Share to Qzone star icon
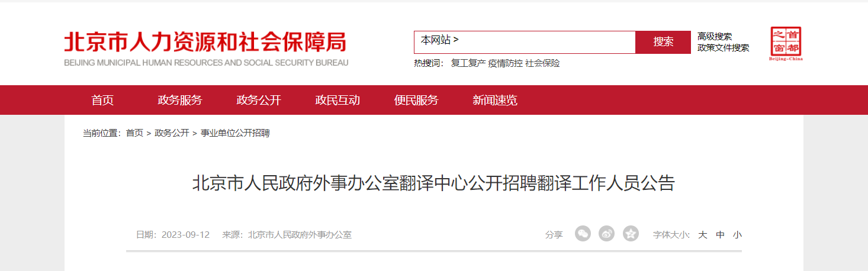This screenshot has width=868, height=271. tap(631, 234)
